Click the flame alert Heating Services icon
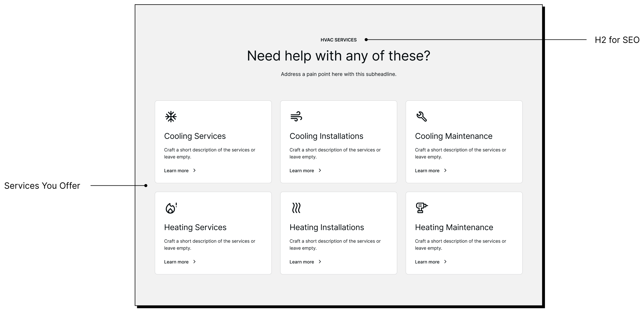 [x=171, y=208]
